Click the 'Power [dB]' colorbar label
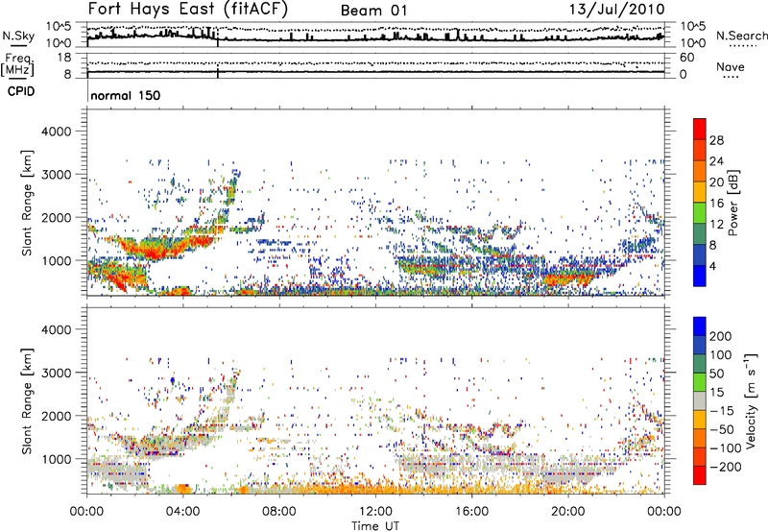 (732, 203)
